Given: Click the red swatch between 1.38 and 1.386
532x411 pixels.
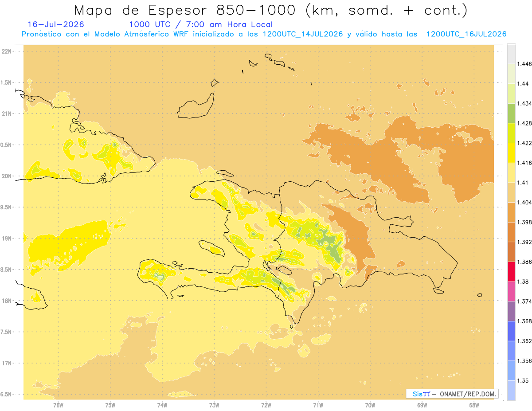Looking at the screenshot, I should point(511,272).
